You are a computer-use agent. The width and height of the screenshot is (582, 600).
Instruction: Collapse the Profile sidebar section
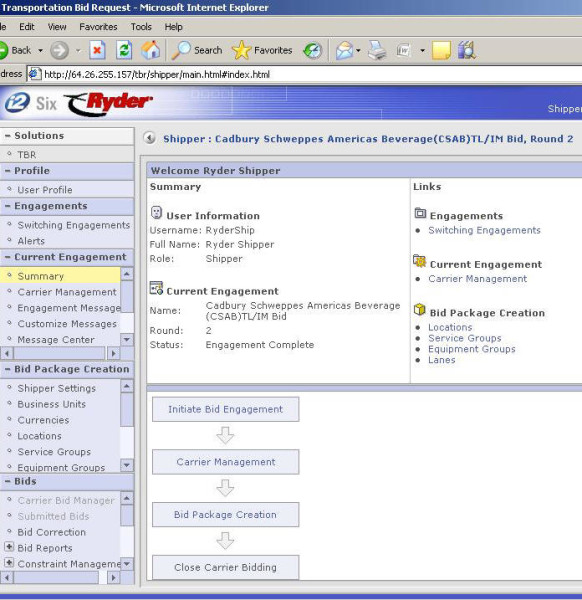click(8, 171)
